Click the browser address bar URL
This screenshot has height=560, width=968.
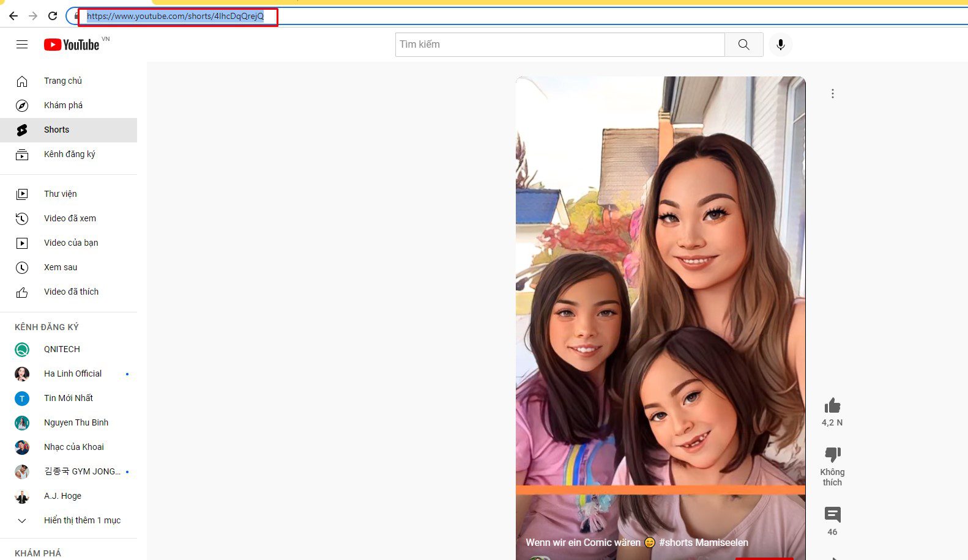point(176,17)
